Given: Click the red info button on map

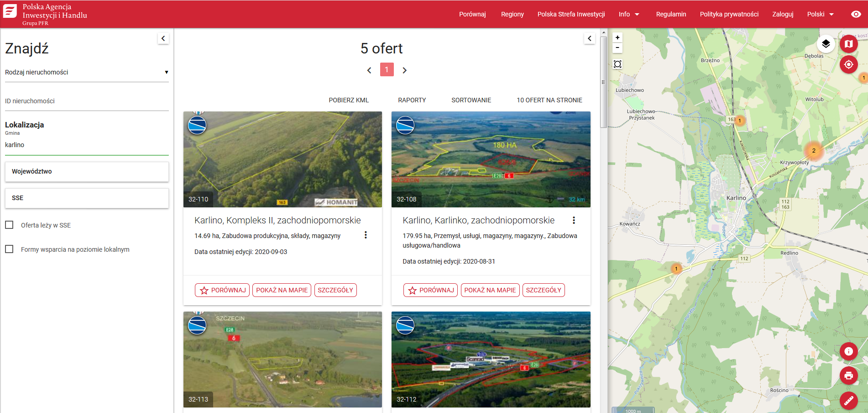Looking at the screenshot, I should coord(848,351).
